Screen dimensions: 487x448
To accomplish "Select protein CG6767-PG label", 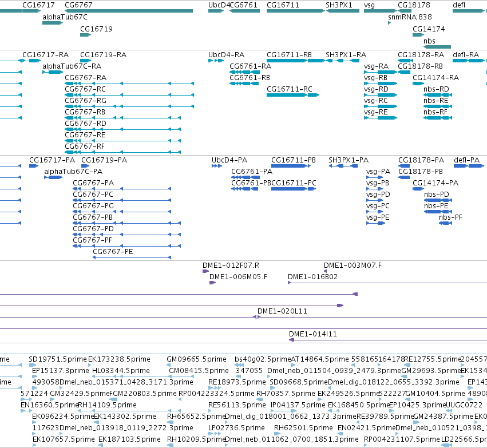I will [x=93, y=206].
